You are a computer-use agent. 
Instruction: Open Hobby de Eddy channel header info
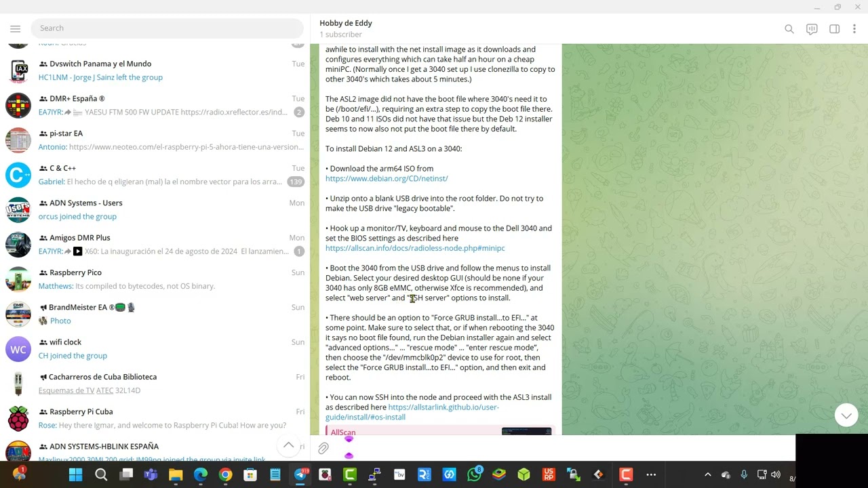(346, 28)
